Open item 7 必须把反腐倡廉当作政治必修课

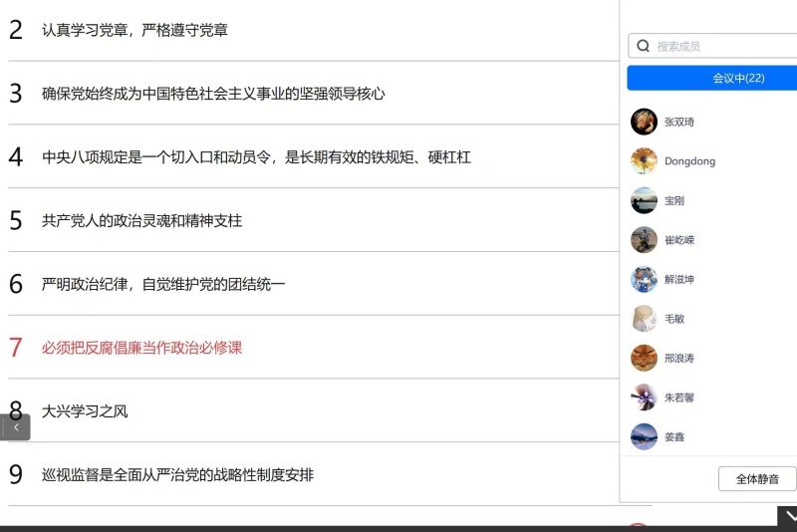point(141,348)
